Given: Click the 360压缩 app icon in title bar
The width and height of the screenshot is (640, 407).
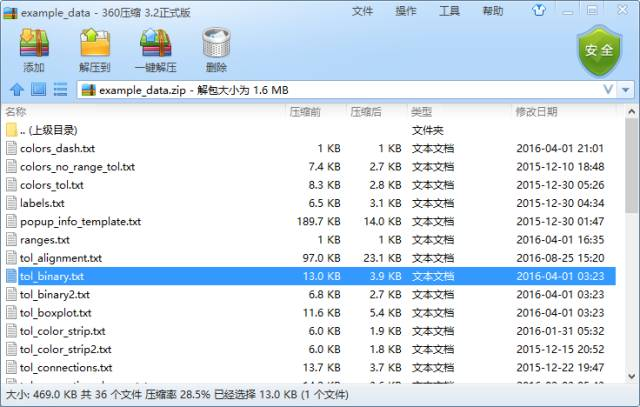Looking at the screenshot, I should pyautogui.click(x=10, y=13).
